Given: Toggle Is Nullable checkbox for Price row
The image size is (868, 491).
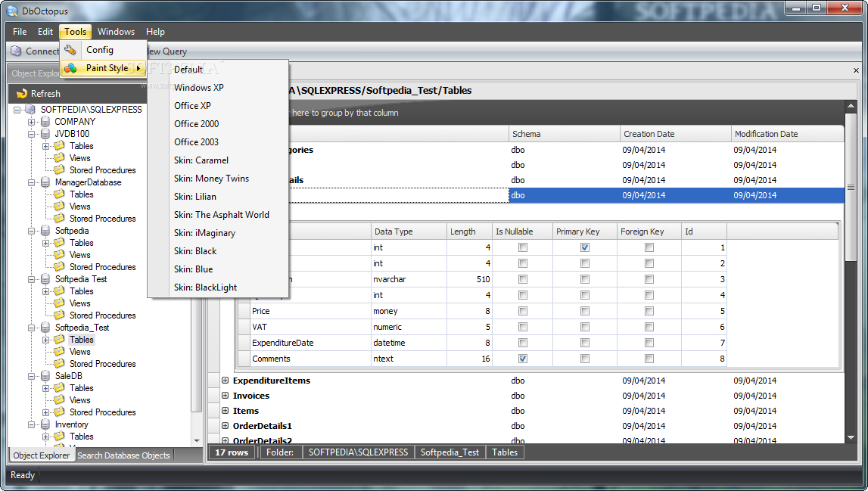Looking at the screenshot, I should (x=523, y=311).
